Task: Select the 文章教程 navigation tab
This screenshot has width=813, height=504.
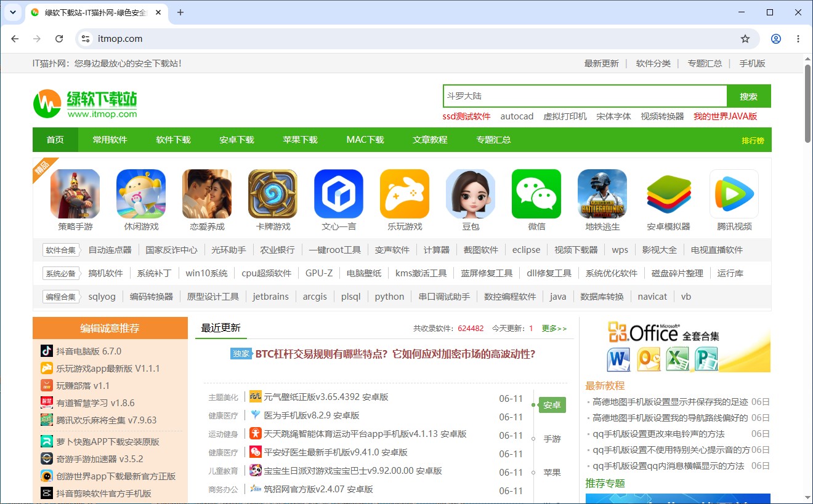Action: click(430, 140)
